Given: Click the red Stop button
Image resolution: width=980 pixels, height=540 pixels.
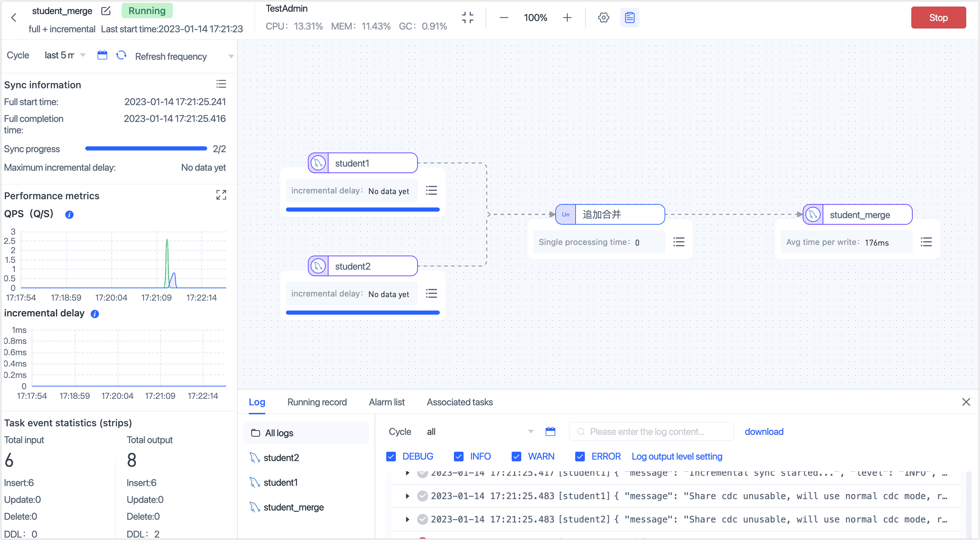Looking at the screenshot, I should [938, 18].
